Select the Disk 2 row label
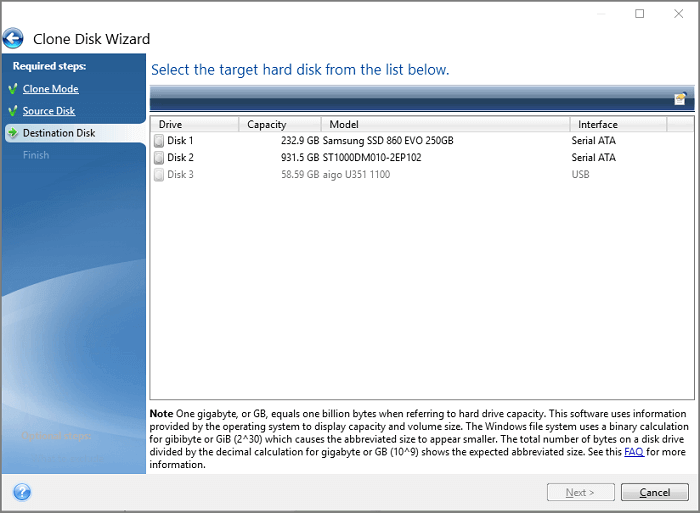Image resolution: width=700 pixels, height=513 pixels. pyautogui.click(x=180, y=158)
